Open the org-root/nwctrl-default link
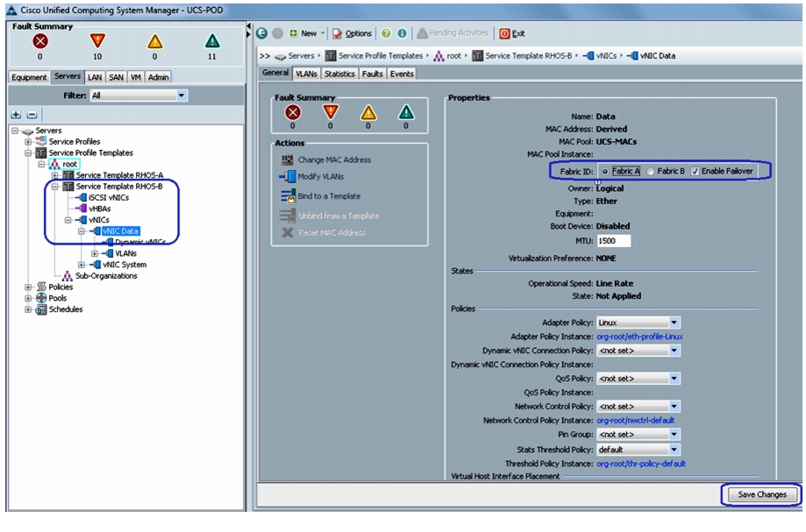This screenshot has height=532, width=806. [636, 421]
